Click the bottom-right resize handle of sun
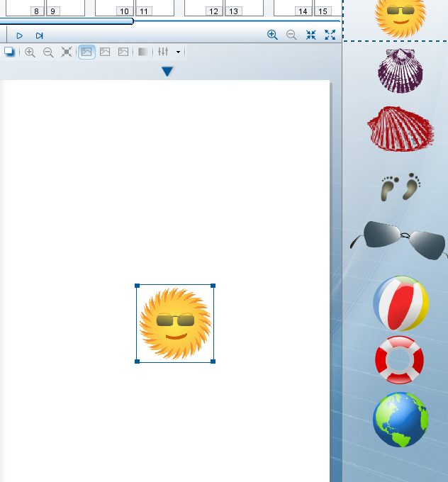 point(213,361)
